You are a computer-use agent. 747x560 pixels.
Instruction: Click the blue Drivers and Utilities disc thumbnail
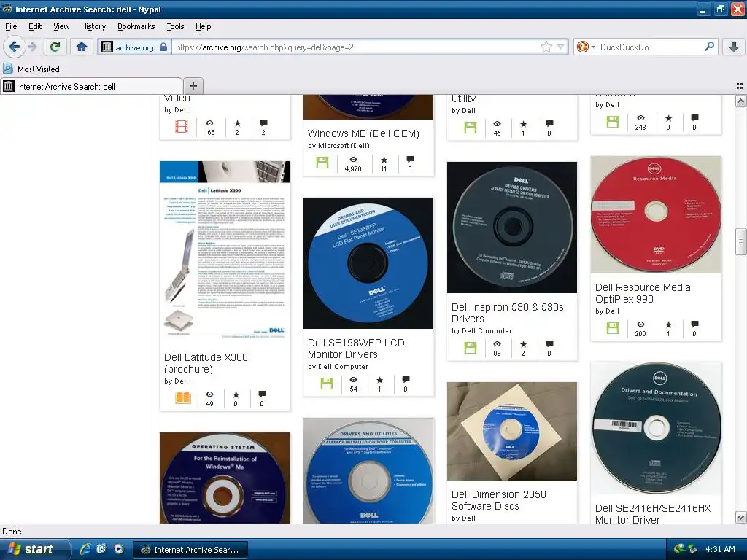click(368, 470)
